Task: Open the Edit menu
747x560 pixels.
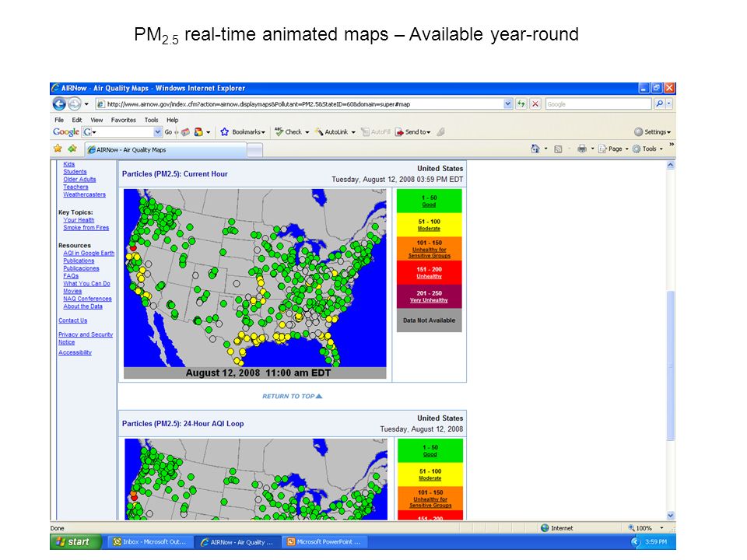Action: pyautogui.click(x=77, y=120)
